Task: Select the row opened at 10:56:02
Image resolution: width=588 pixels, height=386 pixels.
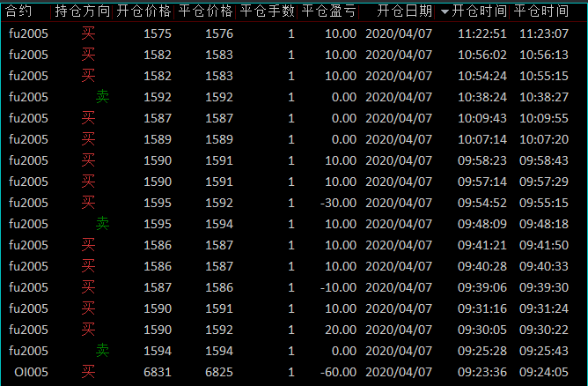Action: point(294,55)
